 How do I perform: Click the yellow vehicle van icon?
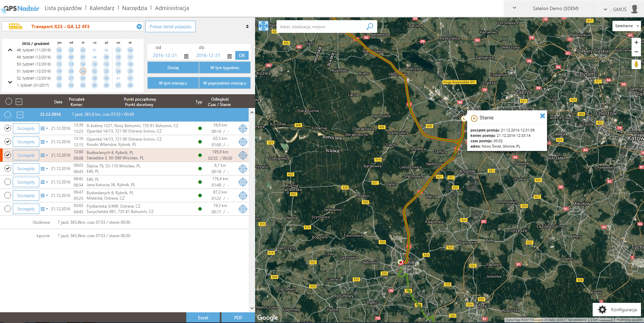(x=15, y=26)
